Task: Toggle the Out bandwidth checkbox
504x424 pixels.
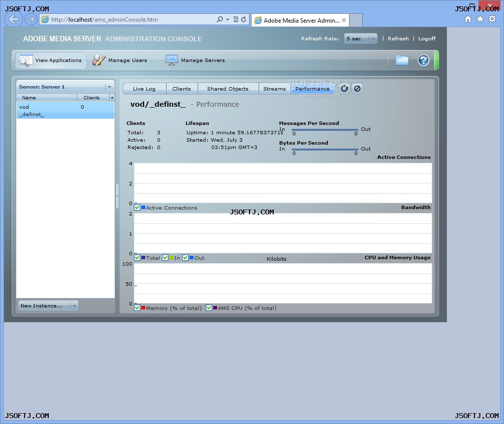Action: [x=186, y=258]
